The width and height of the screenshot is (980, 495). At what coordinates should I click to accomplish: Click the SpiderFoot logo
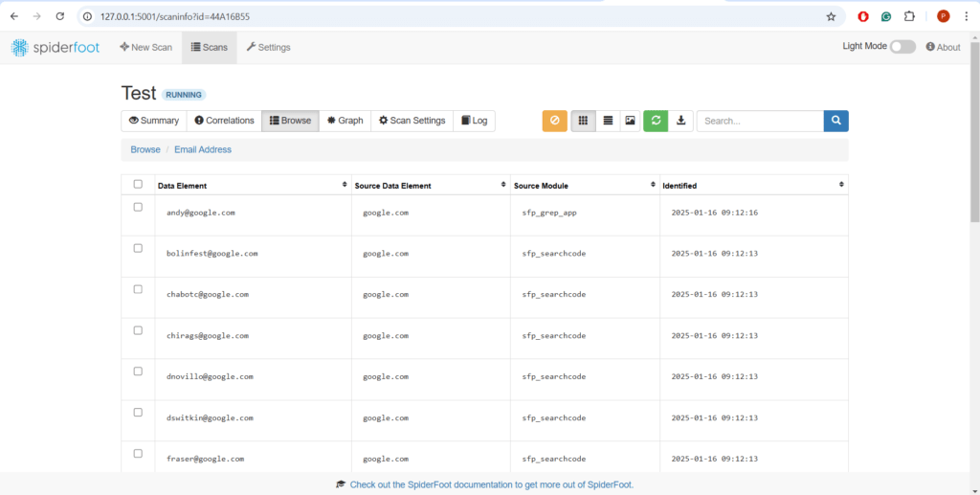click(x=55, y=48)
